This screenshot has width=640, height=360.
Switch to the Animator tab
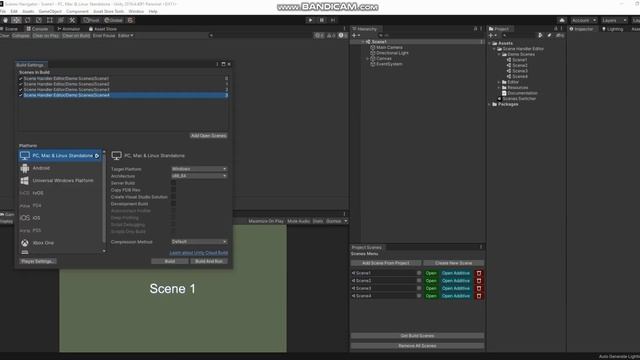[69, 29]
